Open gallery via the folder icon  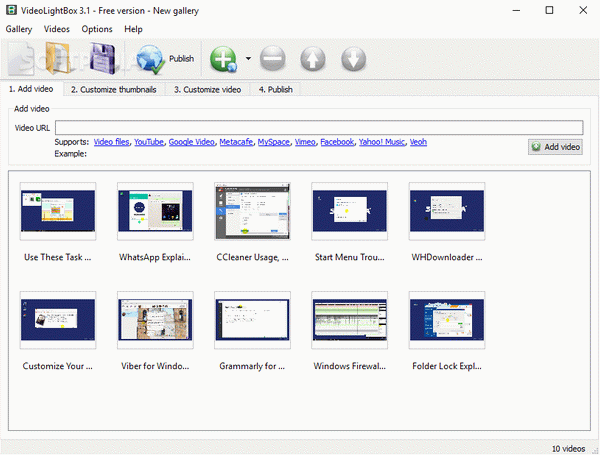58,58
